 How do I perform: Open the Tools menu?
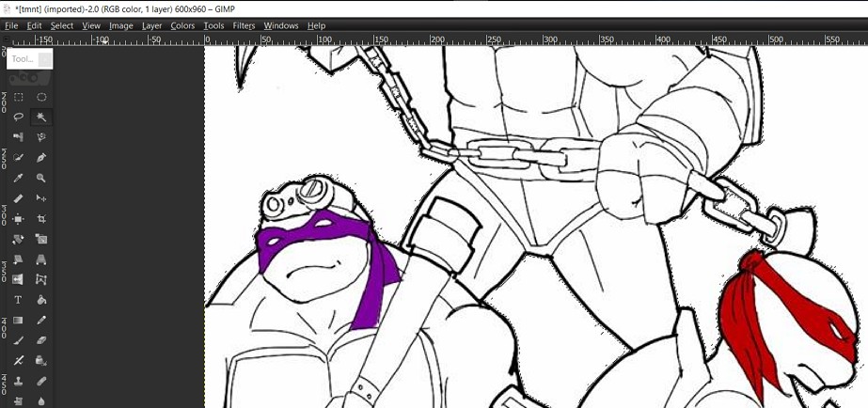tap(213, 25)
